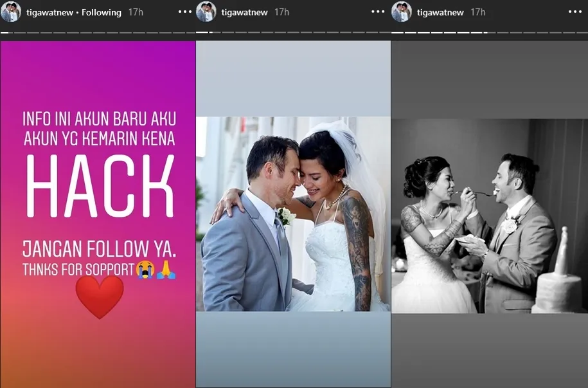Click the red heart sticker
This screenshot has height=388, width=588.
pyautogui.click(x=100, y=297)
